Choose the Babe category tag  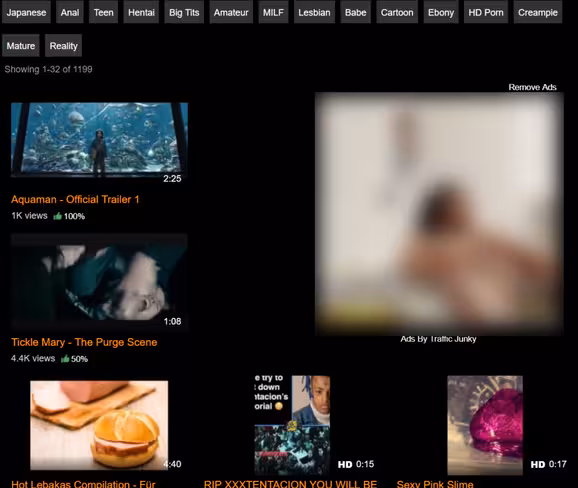pos(356,12)
